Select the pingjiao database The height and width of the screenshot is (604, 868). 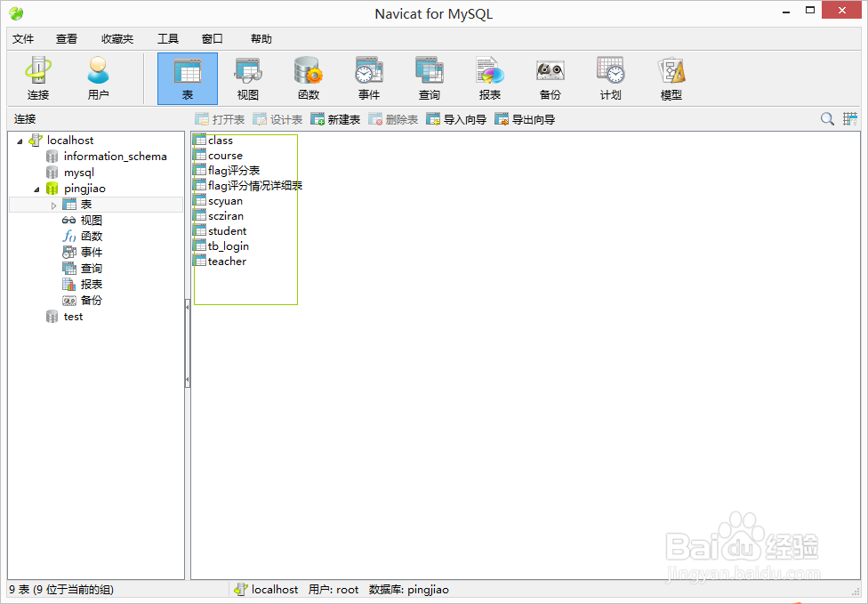[x=84, y=189]
